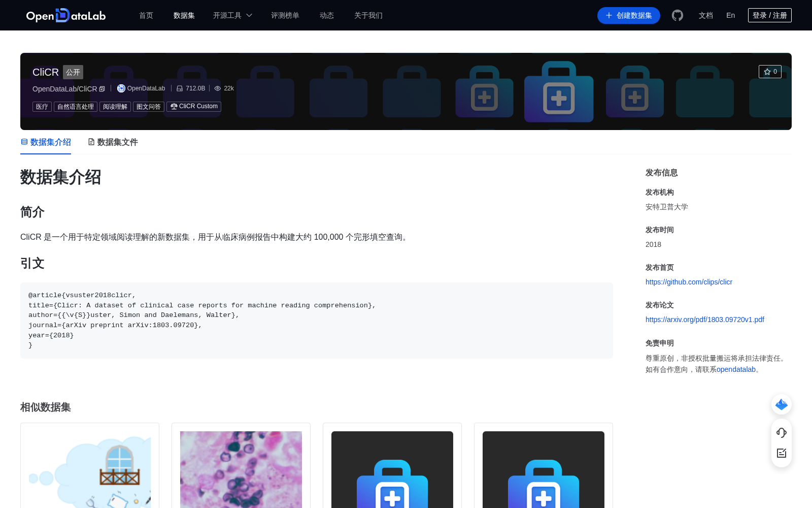Click the 登录 / 注册 button
Viewport: 812px width, 508px height.
770,15
